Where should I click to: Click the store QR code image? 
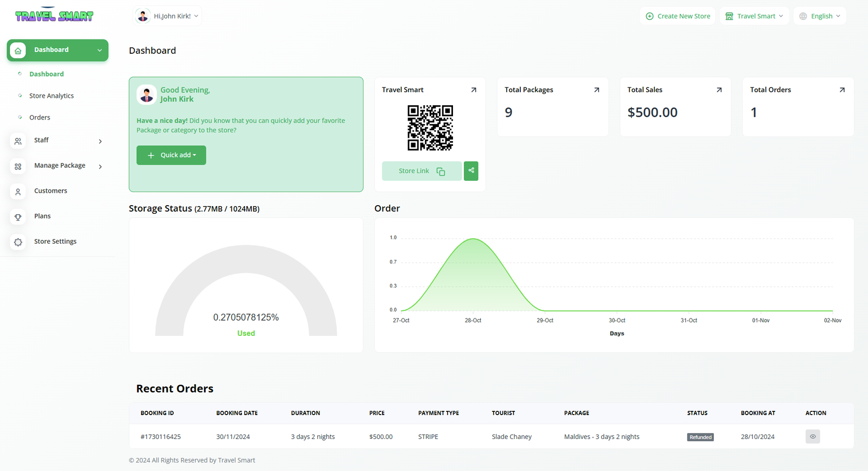430,128
